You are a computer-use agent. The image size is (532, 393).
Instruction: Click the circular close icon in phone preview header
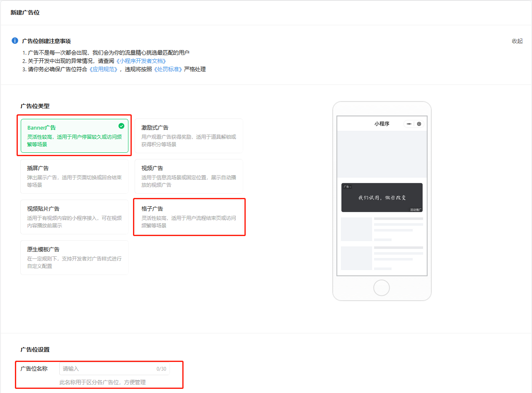419,124
